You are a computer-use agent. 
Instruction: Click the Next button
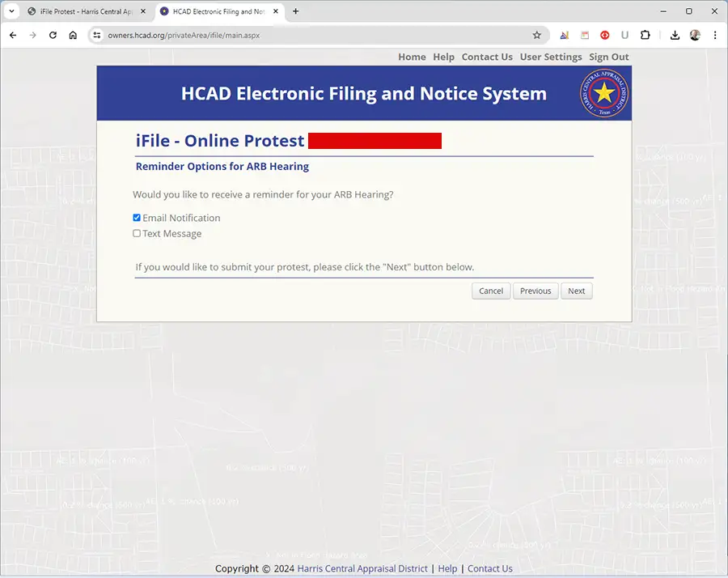point(576,291)
